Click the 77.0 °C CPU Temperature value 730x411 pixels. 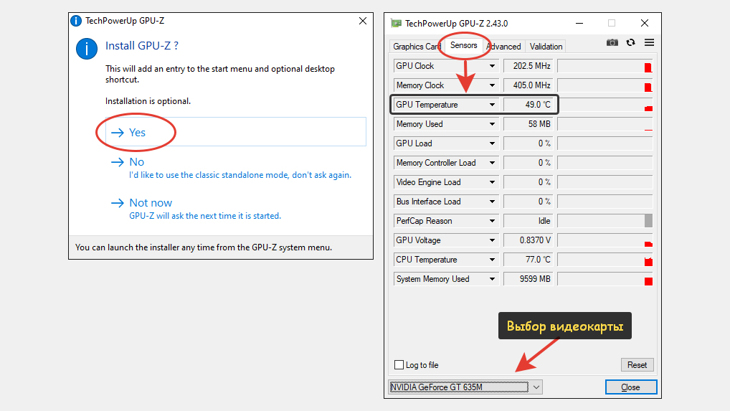tap(528, 260)
